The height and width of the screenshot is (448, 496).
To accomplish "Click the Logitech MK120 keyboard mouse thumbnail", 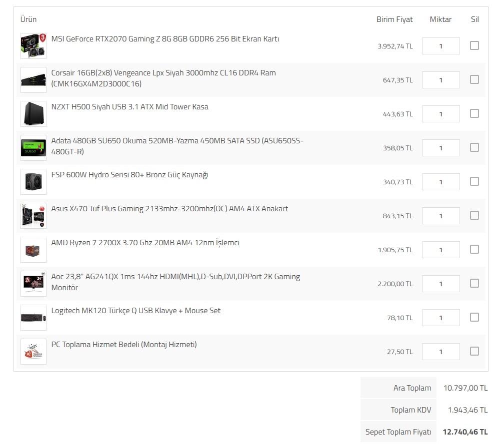I will tap(33, 318).
